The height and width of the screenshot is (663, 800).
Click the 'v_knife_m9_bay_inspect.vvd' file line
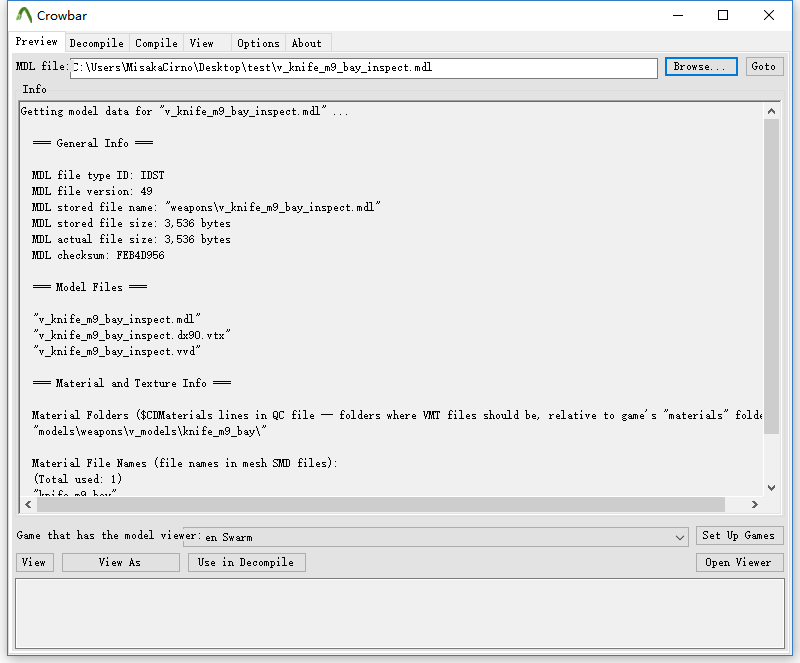tap(117, 351)
